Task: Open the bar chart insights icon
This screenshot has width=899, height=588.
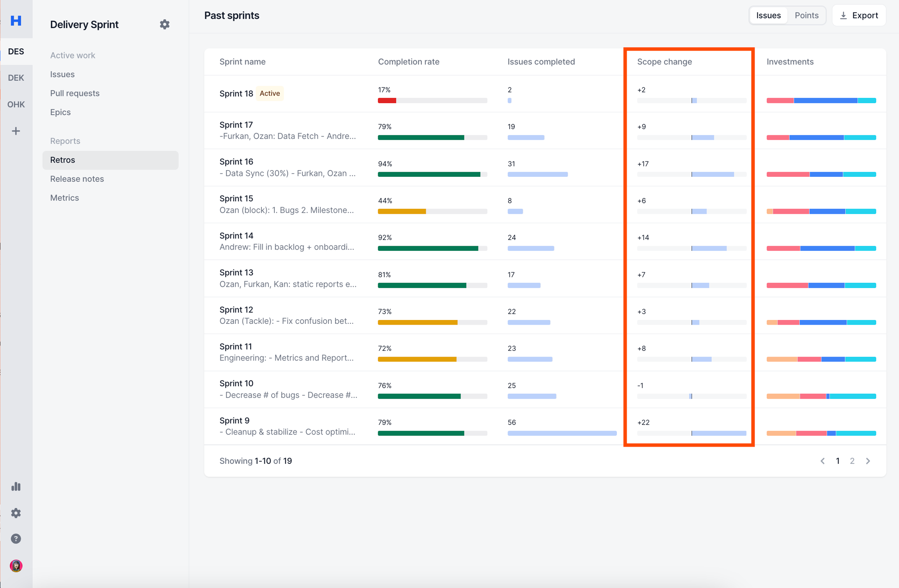Action: pyautogui.click(x=16, y=487)
